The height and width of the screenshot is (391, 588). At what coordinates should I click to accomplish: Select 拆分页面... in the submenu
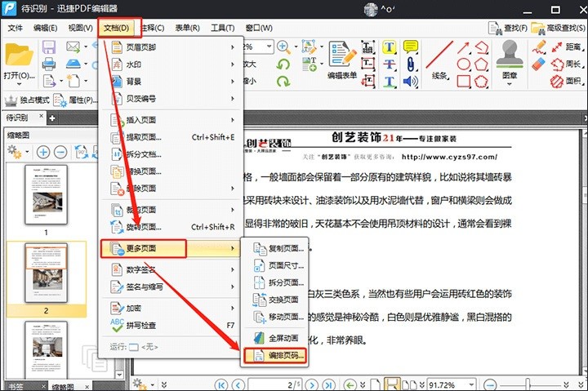click(x=274, y=282)
